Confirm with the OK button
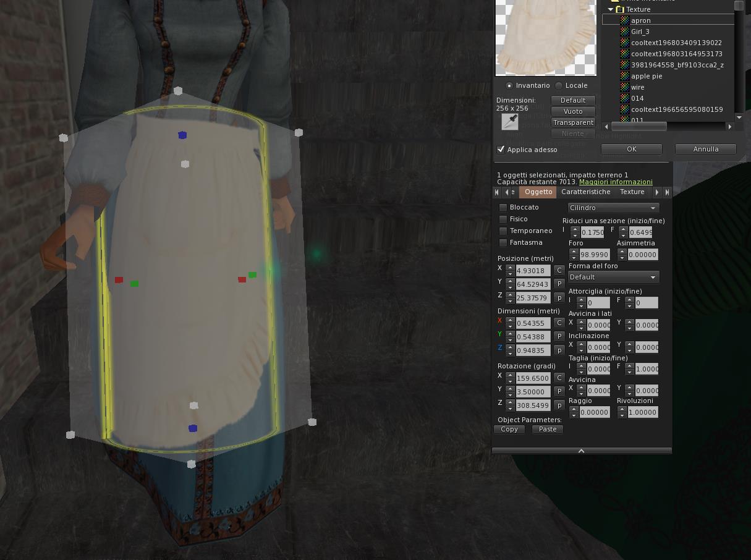Screen dimensions: 751x560 click(x=631, y=149)
